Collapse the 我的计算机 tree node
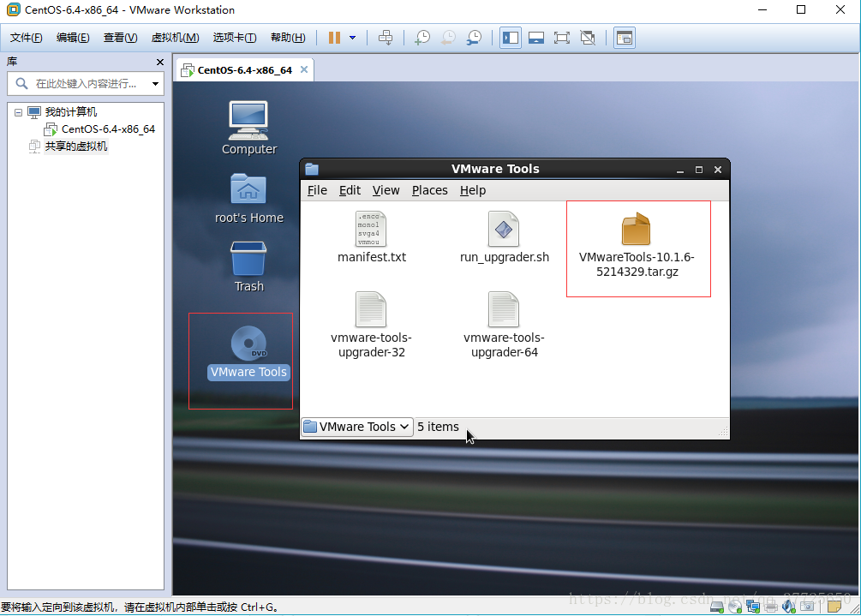This screenshot has height=616, width=861. 18,112
